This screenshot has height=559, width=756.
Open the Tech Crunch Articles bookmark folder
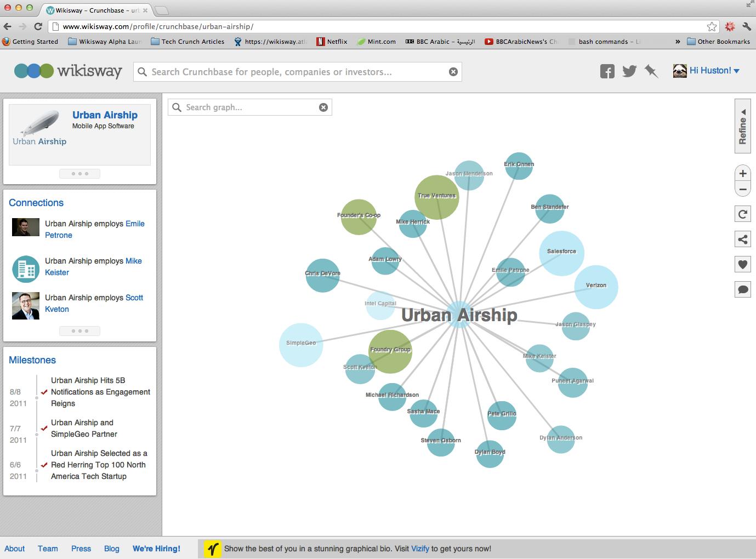click(x=187, y=42)
